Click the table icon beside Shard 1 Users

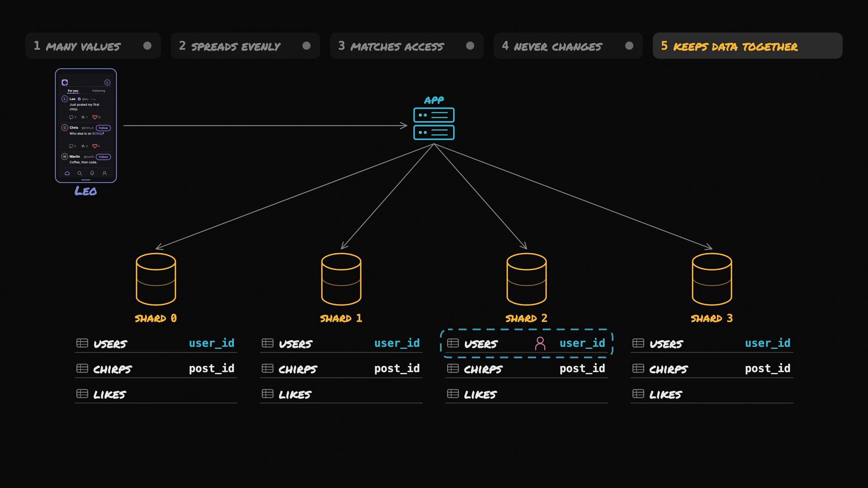coord(268,343)
